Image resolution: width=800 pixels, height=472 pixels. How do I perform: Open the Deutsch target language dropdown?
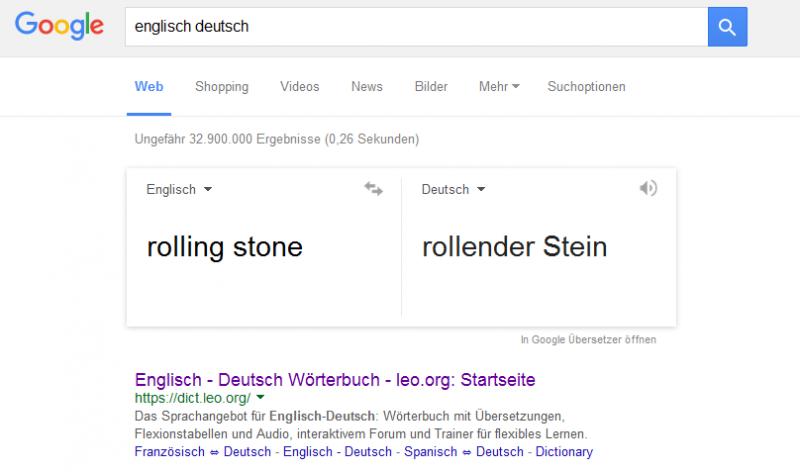click(453, 189)
